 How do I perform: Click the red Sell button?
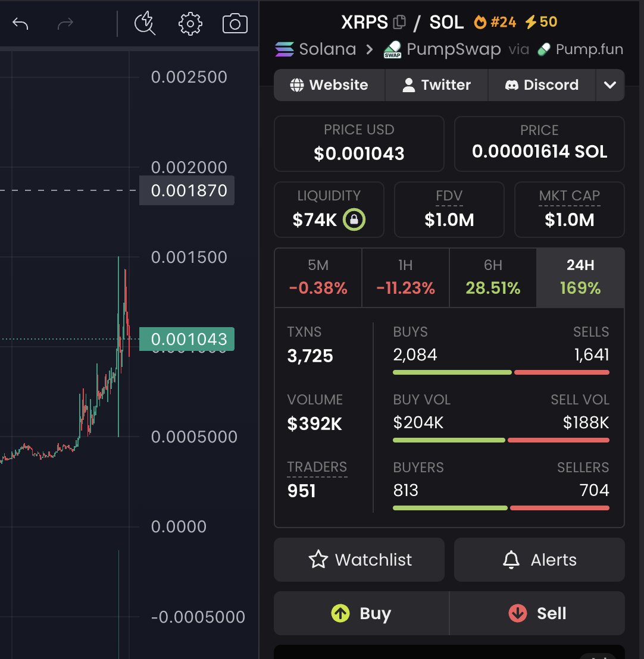[x=537, y=613]
